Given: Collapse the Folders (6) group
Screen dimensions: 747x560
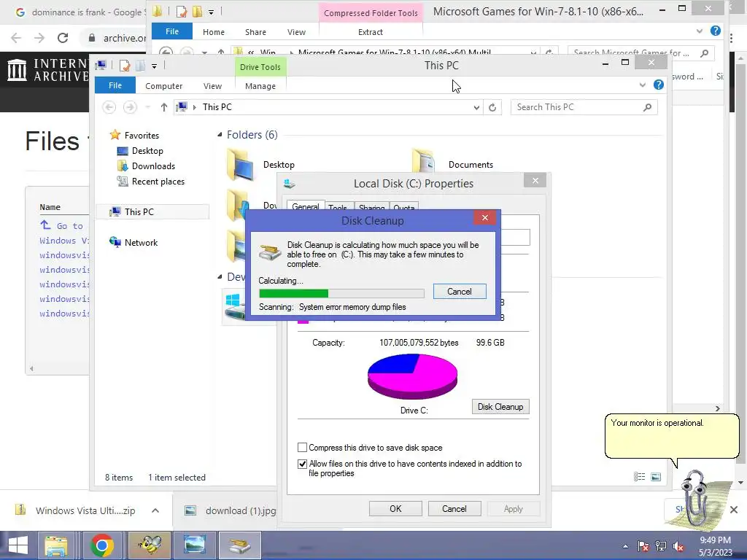Looking at the screenshot, I should (220, 135).
